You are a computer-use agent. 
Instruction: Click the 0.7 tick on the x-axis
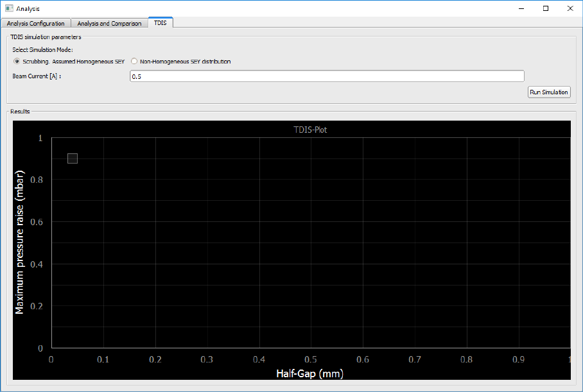pos(415,359)
